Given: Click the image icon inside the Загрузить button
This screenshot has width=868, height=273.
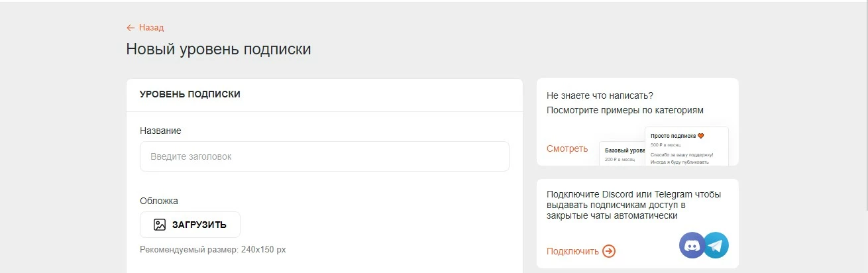Looking at the screenshot, I should click(x=159, y=225).
